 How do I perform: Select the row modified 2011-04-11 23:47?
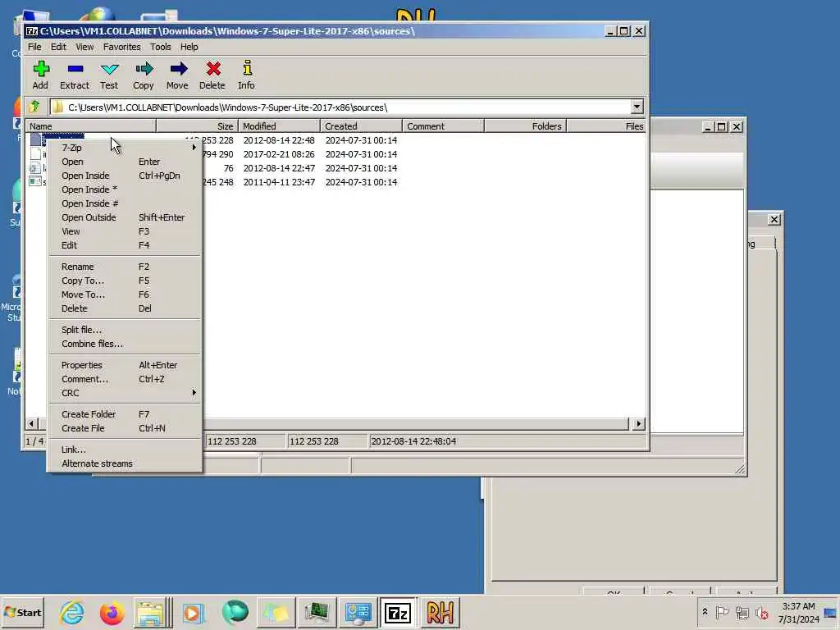click(x=336, y=181)
